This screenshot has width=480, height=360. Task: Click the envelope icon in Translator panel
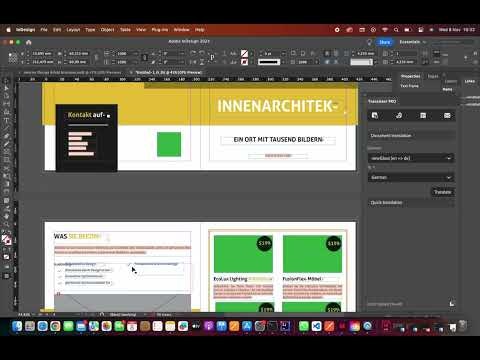pos(447,115)
